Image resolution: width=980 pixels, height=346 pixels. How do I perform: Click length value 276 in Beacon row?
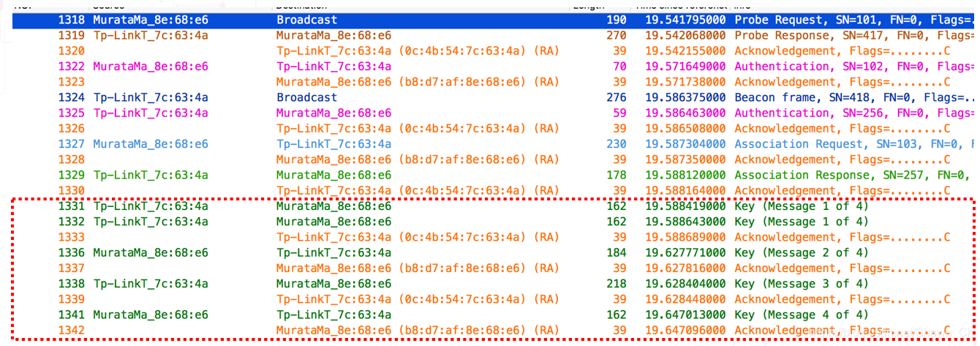click(617, 97)
